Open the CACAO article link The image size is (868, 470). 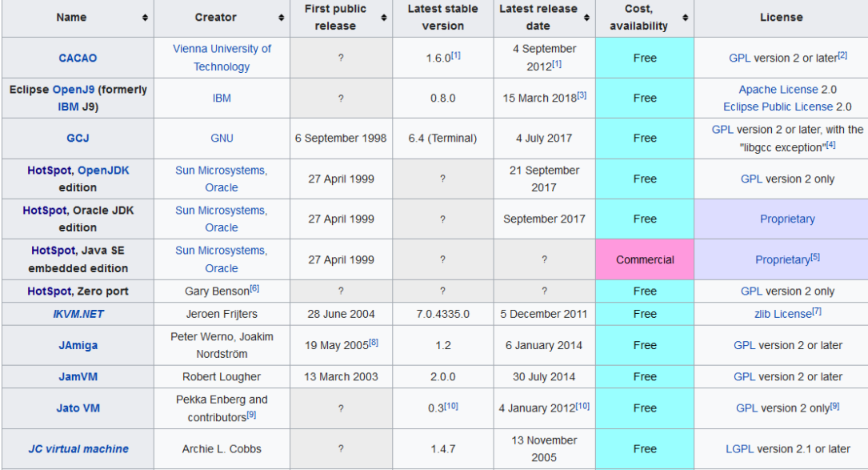(x=78, y=58)
